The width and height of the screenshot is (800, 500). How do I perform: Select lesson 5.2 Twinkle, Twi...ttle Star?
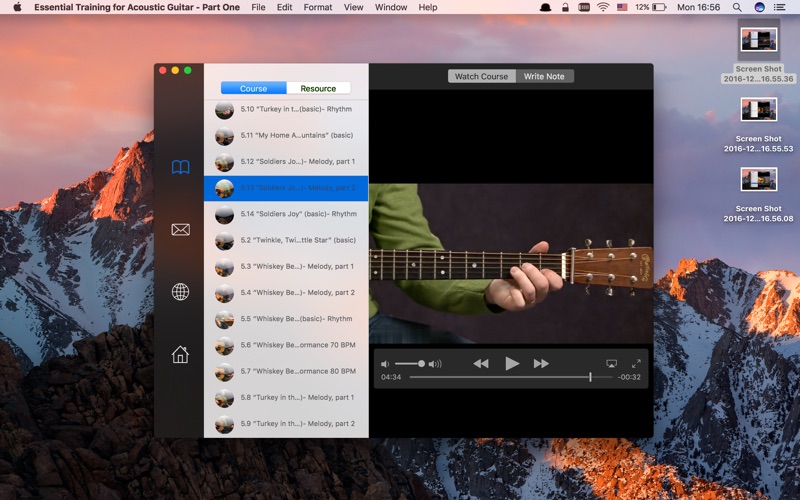click(286, 240)
